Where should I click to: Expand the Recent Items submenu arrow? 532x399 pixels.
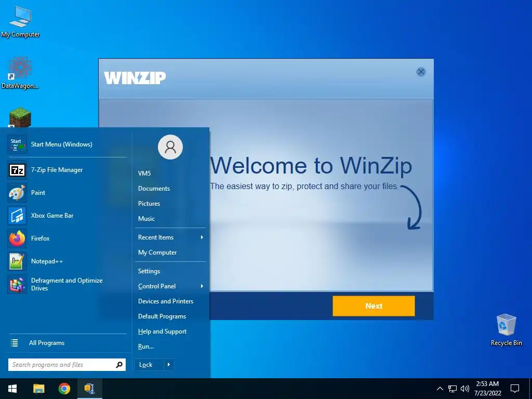point(202,237)
